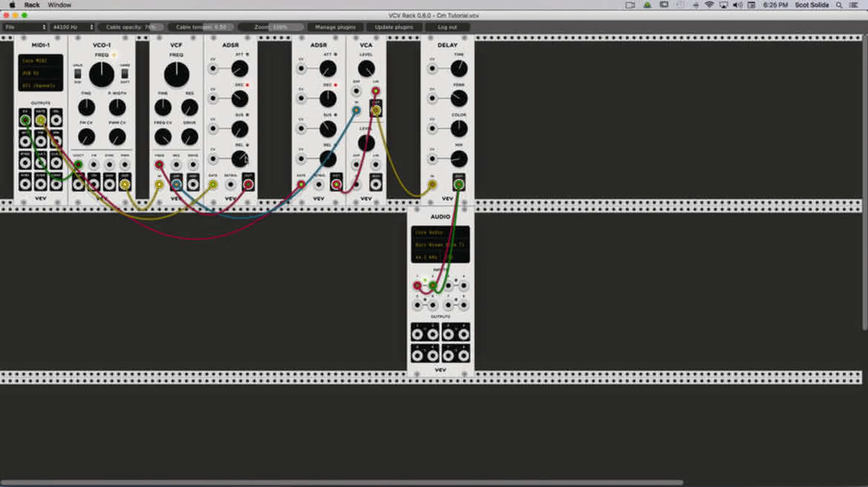Click the MIDI-1 STRT output jack
The image size is (868, 487).
25,185
